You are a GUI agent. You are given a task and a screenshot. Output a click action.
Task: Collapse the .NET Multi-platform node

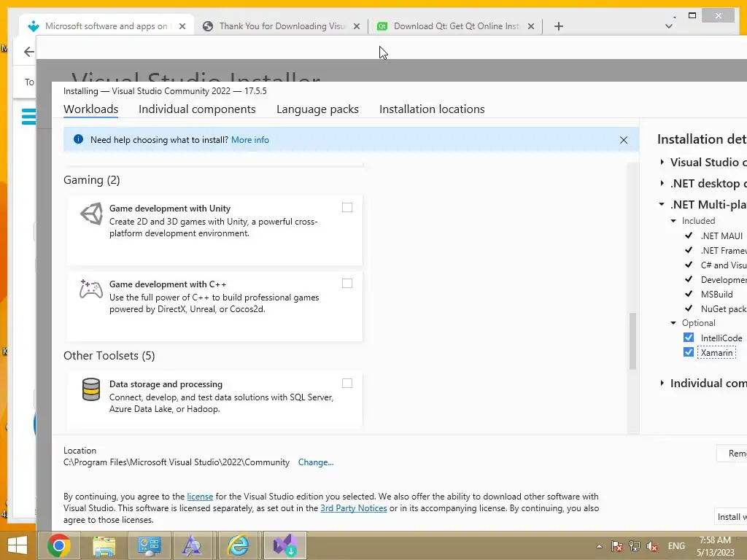click(662, 204)
